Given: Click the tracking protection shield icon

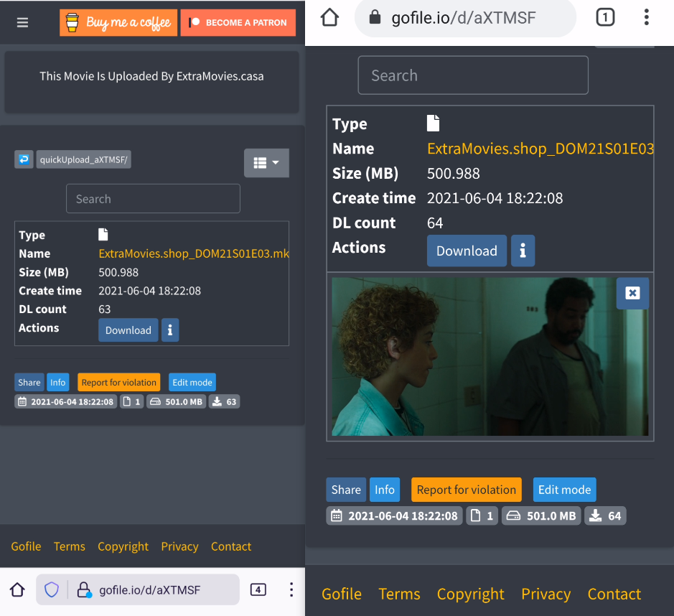Looking at the screenshot, I should 51,588.
